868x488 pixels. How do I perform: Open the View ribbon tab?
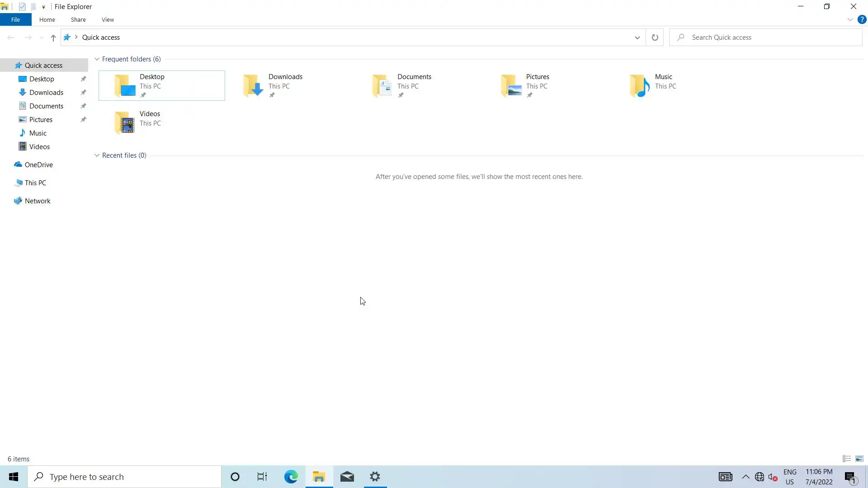click(x=108, y=19)
